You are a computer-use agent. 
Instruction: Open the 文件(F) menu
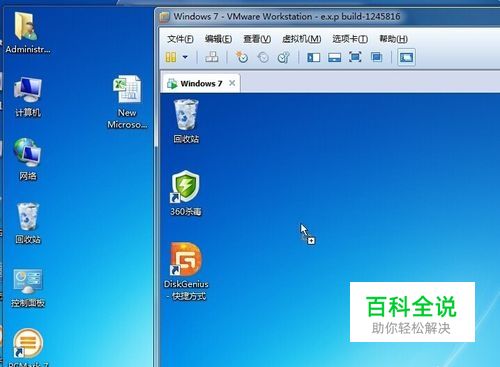point(180,39)
